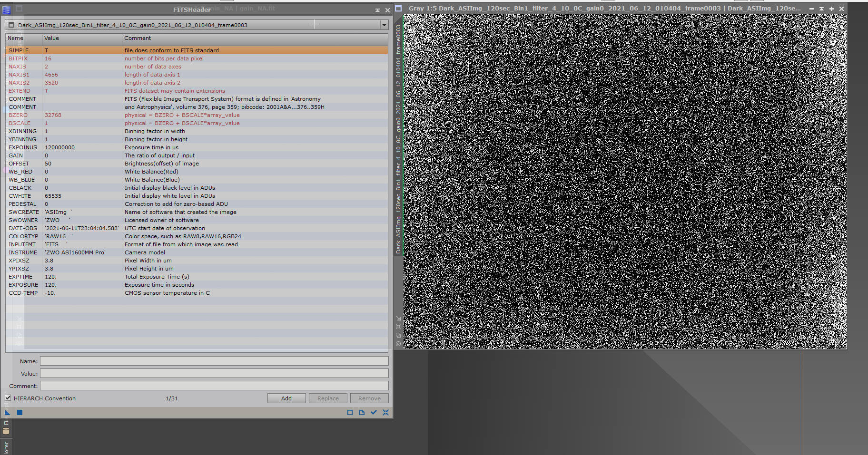Click the reset crossed-arrows icon in FITSHeader
The image size is (868, 455).
(x=385, y=412)
